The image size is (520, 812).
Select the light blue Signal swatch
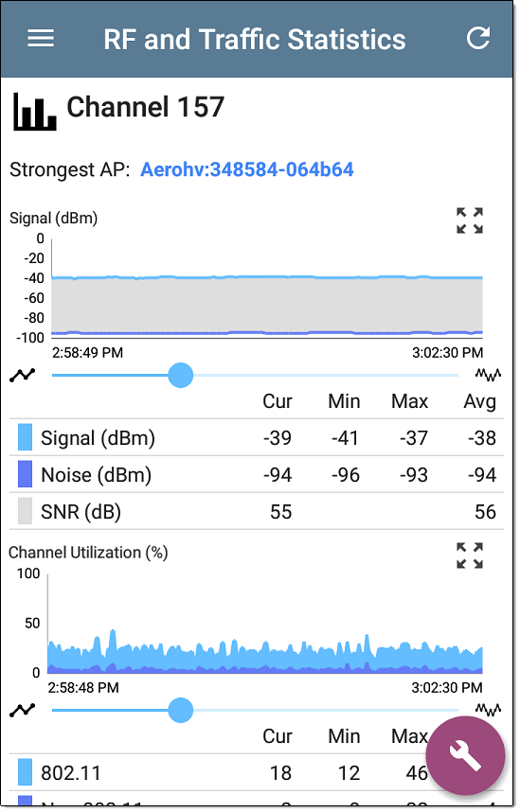[x=25, y=437]
